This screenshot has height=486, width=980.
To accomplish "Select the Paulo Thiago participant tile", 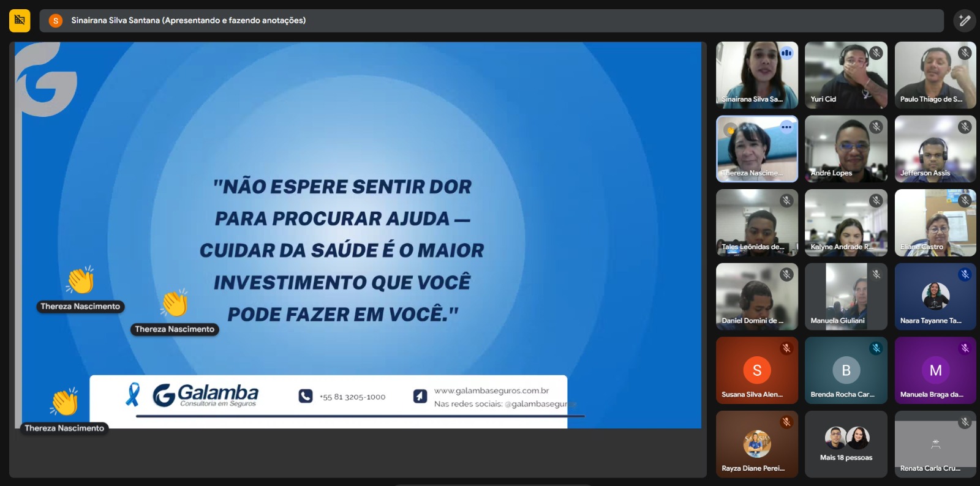I will tap(935, 75).
